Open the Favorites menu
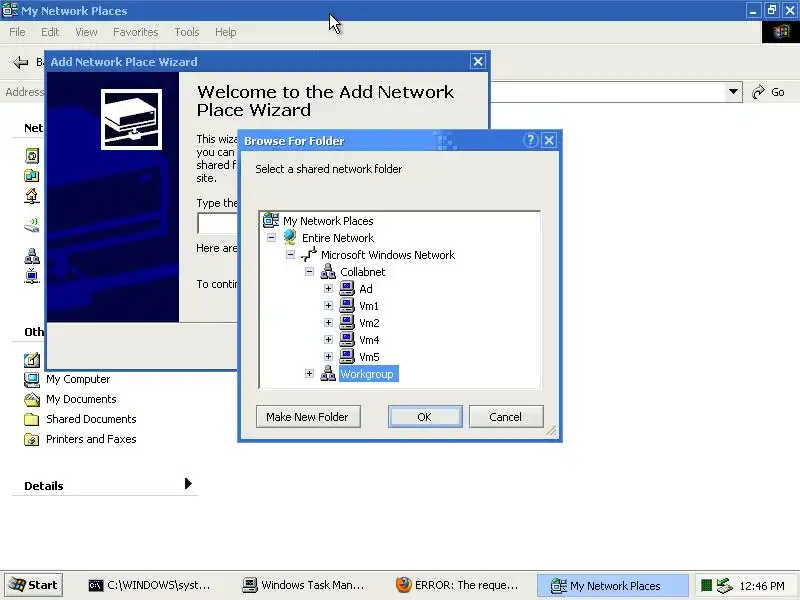Viewport: 800px width, 600px height. click(136, 32)
